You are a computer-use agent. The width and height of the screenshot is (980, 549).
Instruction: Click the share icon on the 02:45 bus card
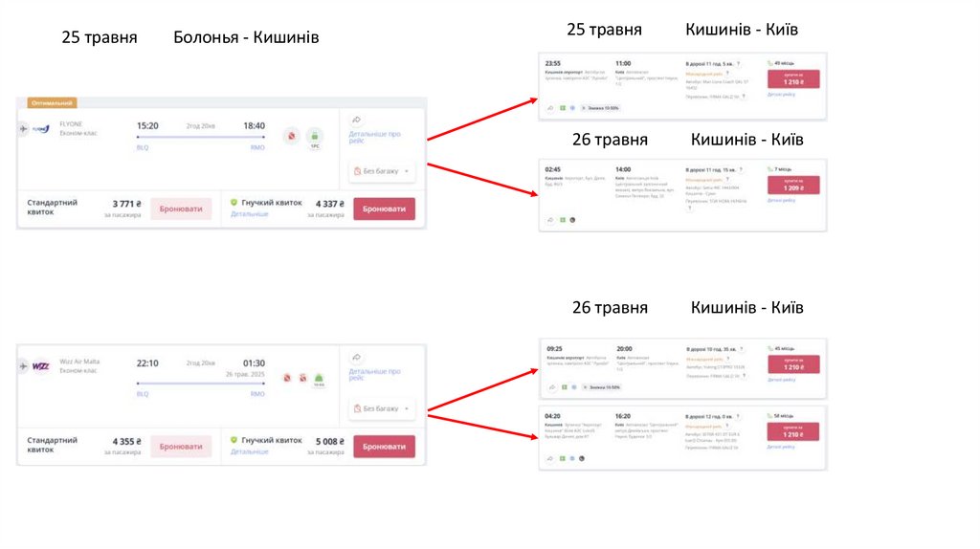click(551, 220)
